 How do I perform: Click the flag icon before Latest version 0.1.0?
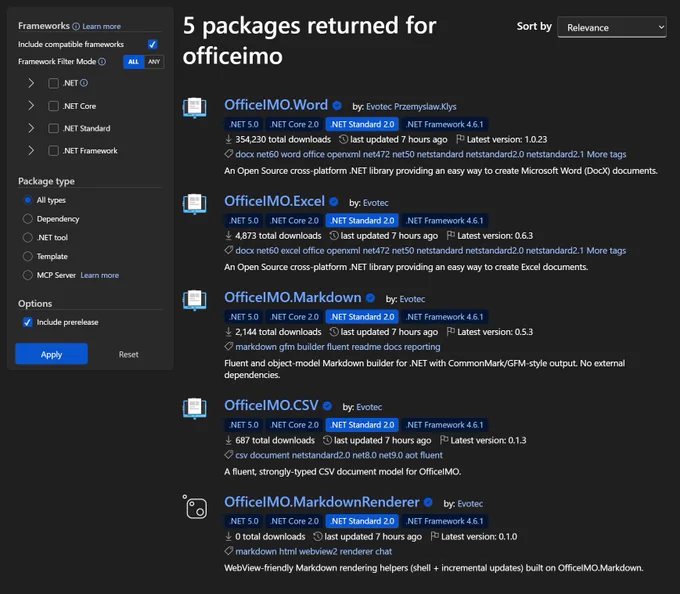[x=435, y=536]
